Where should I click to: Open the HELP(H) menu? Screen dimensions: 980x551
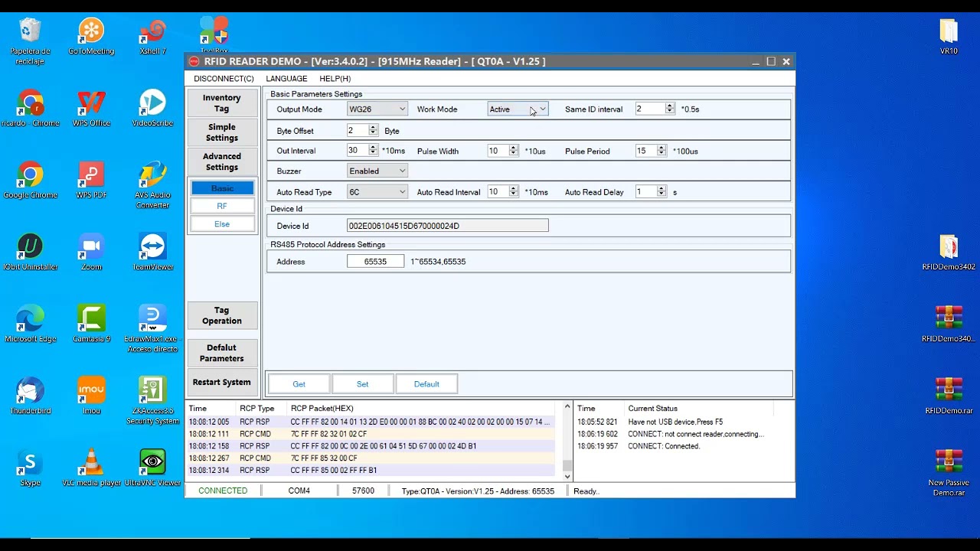point(335,79)
